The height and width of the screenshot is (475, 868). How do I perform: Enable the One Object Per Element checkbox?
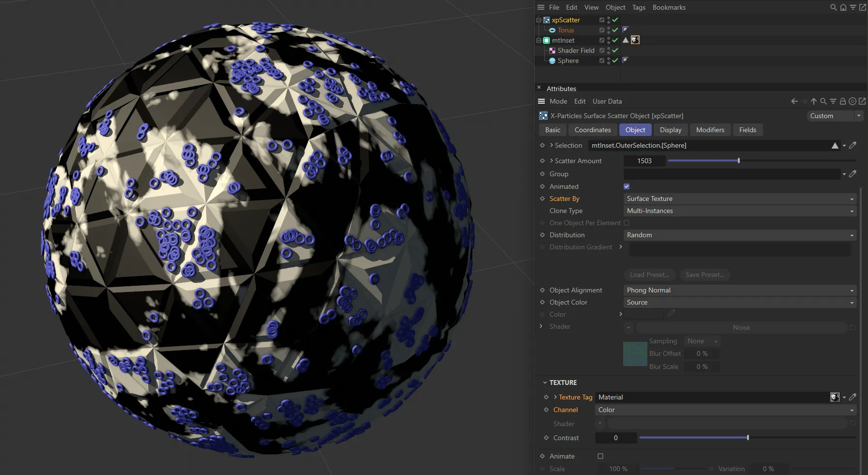pos(626,223)
